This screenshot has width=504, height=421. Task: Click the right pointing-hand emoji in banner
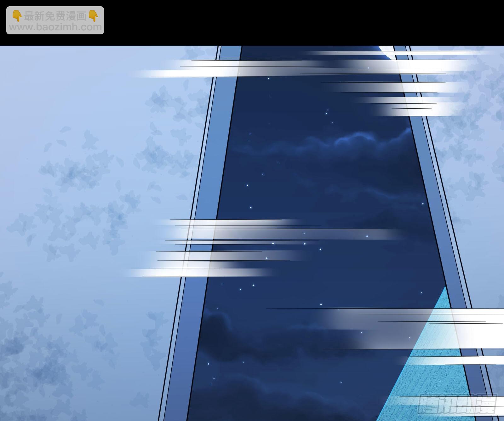93,16
